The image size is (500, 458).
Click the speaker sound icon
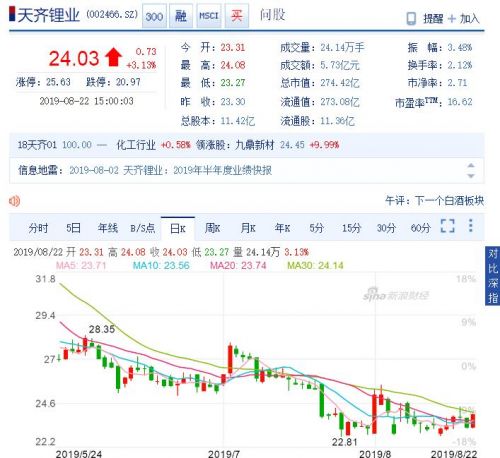[x=14, y=201]
